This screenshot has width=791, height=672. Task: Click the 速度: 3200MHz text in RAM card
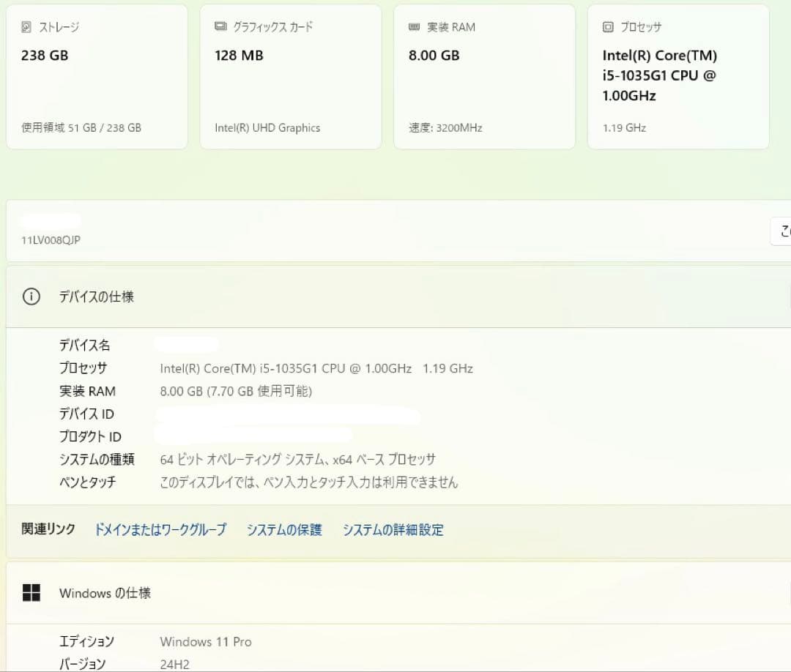point(445,127)
